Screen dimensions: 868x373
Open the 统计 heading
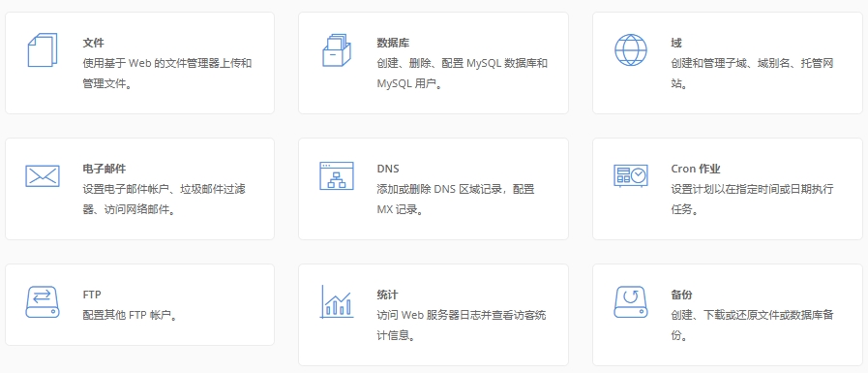point(387,295)
